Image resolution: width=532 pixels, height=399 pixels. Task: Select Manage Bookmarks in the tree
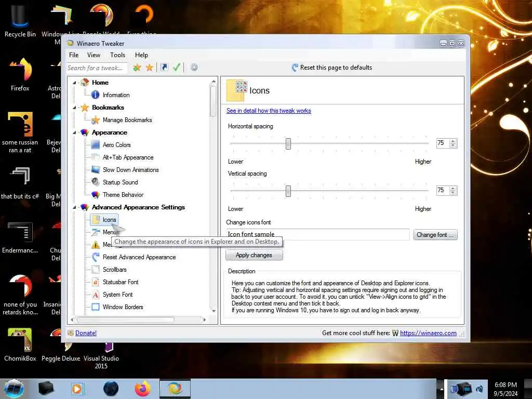(127, 120)
